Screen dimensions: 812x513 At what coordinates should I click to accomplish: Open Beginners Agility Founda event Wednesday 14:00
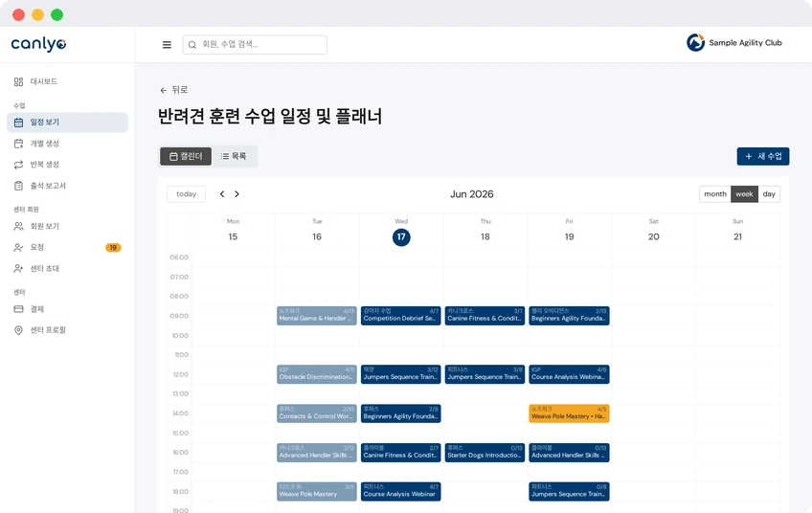tap(401, 413)
